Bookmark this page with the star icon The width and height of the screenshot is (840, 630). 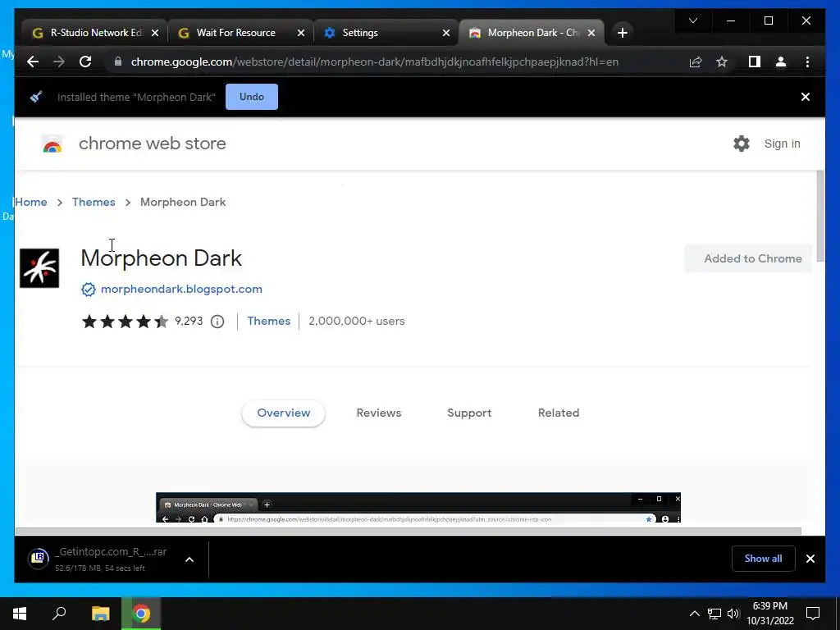click(x=722, y=62)
